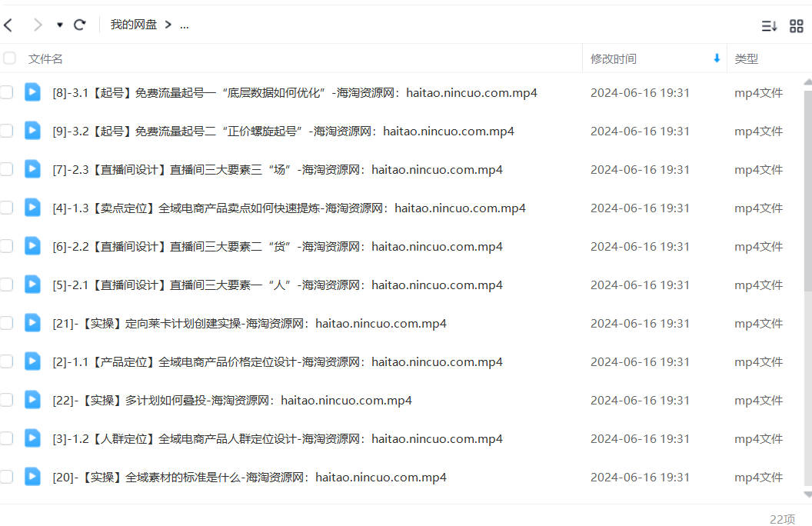This screenshot has width=812, height=526.
Task: Select file name [20]-【实操】全域素材的标准是什么
Action: (x=250, y=477)
